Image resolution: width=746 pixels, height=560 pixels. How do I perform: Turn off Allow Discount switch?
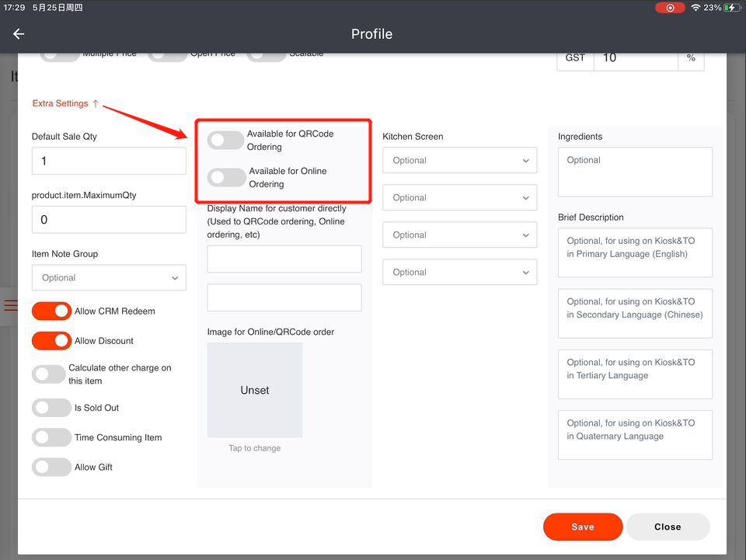coord(51,341)
